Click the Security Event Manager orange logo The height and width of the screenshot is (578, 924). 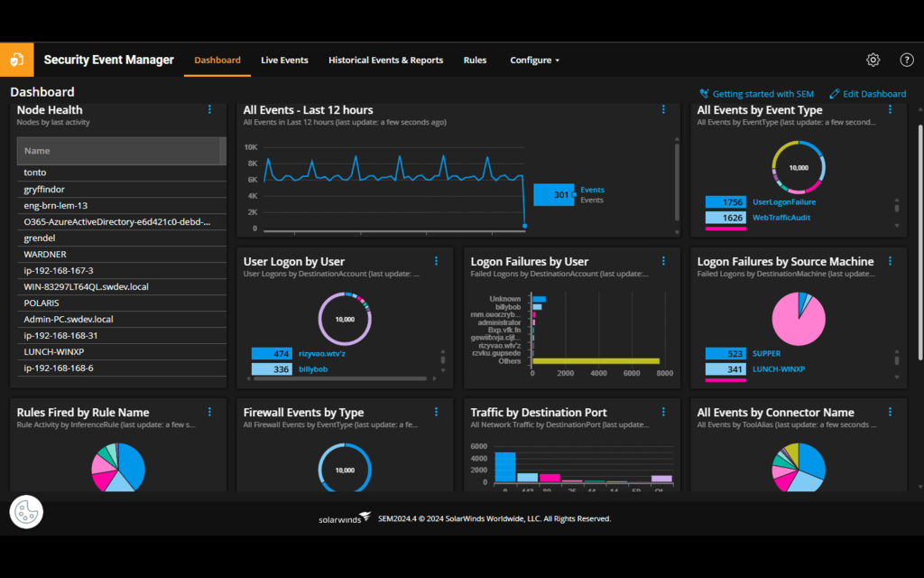pyautogui.click(x=17, y=60)
